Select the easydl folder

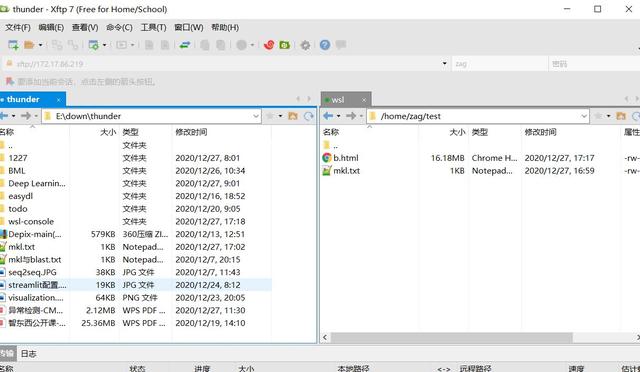[x=20, y=196]
